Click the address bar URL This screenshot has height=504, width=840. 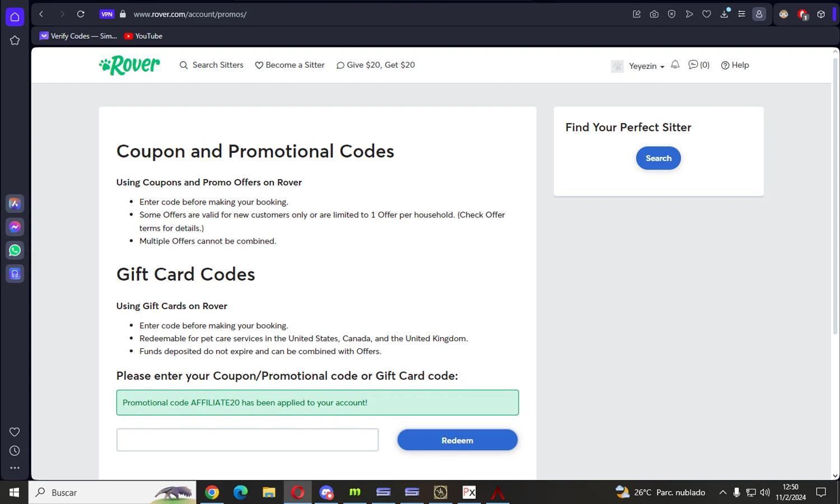click(x=190, y=14)
